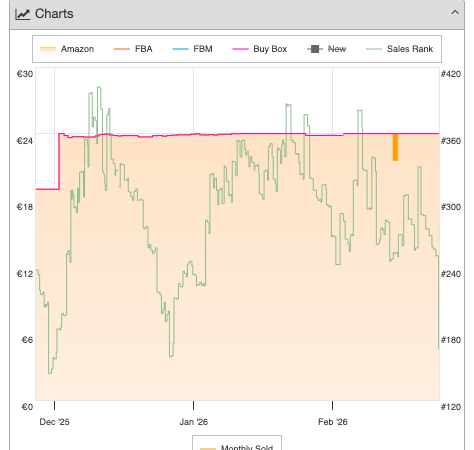Toggle the FBA series in the legend
Image resolution: width=474 pixels, height=450 pixels.
[x=133, y=49]
